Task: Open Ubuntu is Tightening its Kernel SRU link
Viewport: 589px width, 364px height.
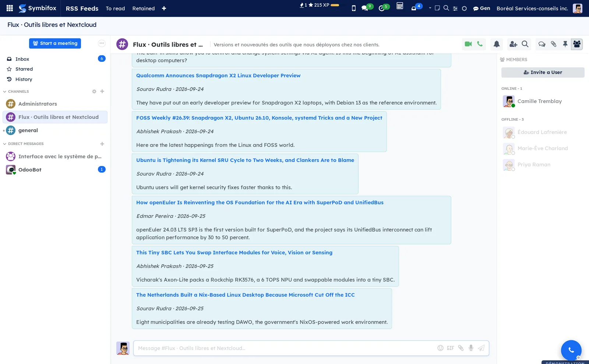Action: [x=245, y=160]
